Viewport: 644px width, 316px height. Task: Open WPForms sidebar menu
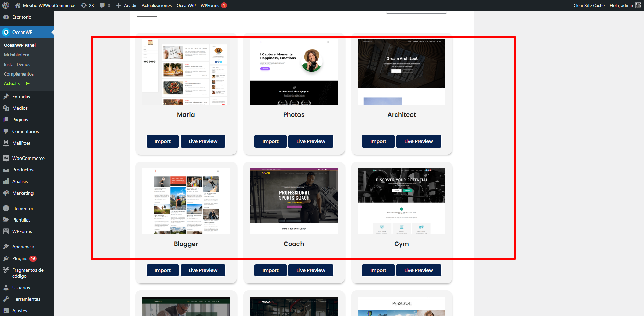27,231
